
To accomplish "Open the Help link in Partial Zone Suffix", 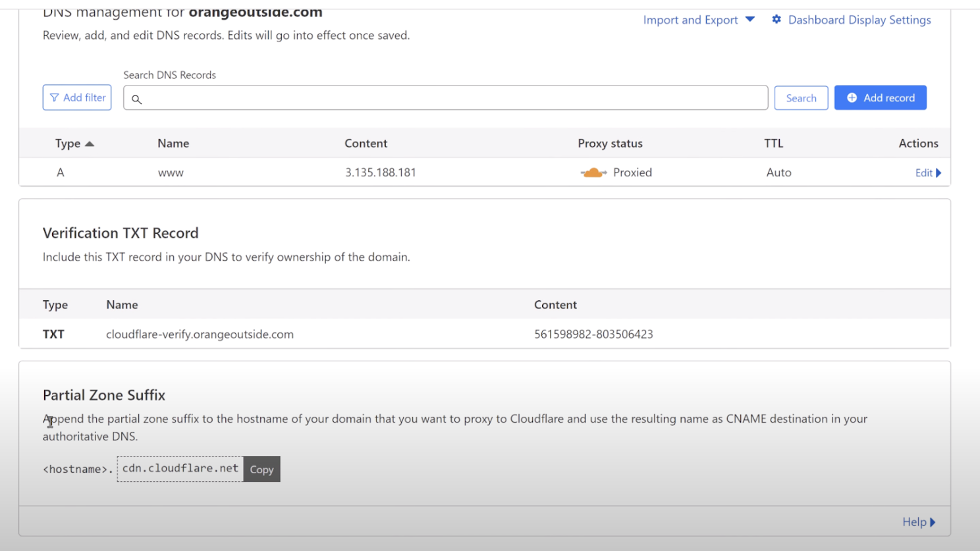I will pos(919,522).
